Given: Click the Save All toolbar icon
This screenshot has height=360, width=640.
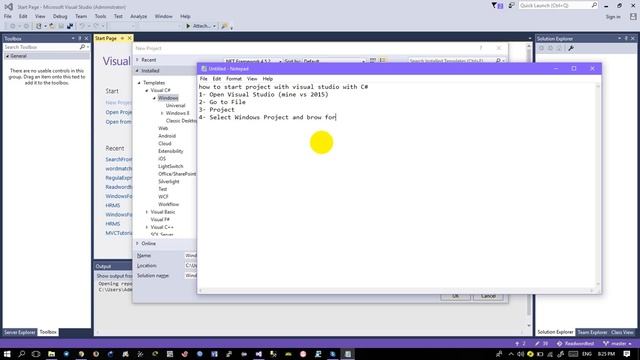Looking at the screenshot, I should click(x=70, y=26).
